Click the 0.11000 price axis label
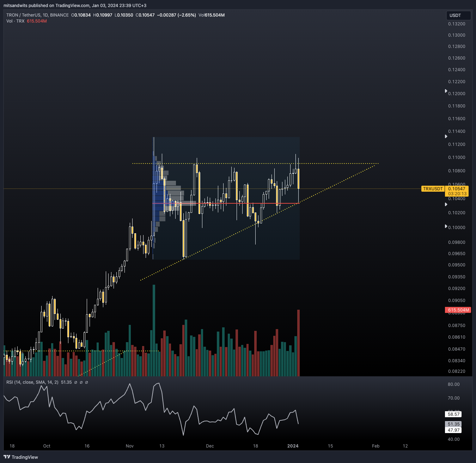 tap(457, 158)
